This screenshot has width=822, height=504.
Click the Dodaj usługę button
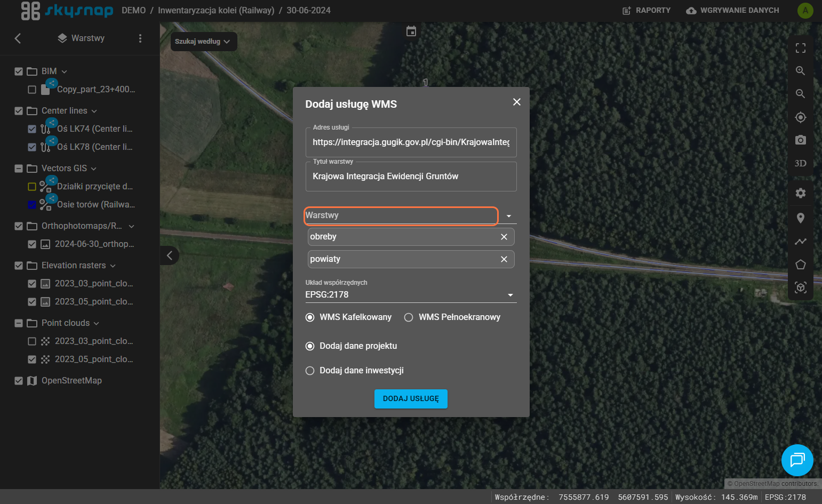click(x=411, y=399)
